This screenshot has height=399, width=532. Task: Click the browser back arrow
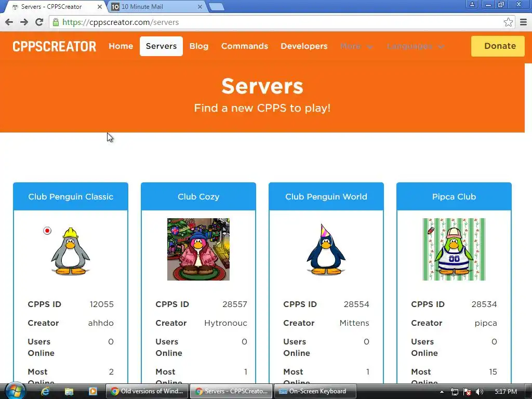click(9, 22)
